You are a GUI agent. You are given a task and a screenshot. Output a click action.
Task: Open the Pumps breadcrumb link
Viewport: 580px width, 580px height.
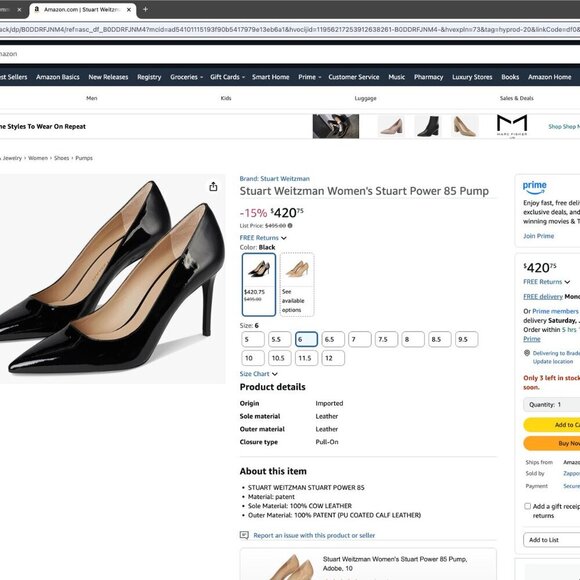click(x=84, y=158)
